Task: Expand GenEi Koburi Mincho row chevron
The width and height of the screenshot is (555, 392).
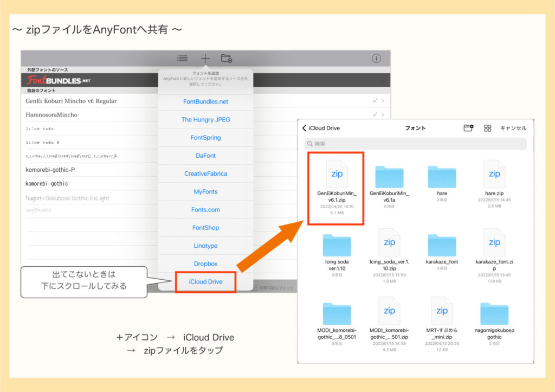Action: 383,100
